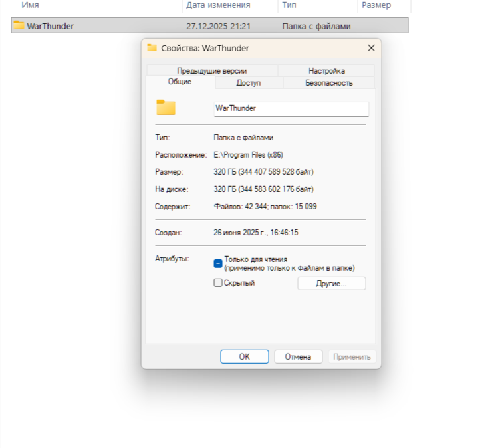Select the "Общие" tab

[180, 82]
